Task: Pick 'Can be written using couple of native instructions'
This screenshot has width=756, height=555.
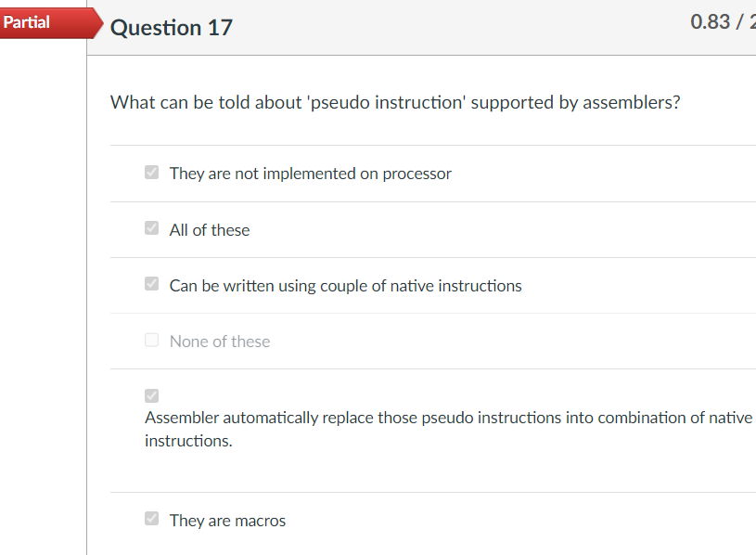Action: pos(345,286)
